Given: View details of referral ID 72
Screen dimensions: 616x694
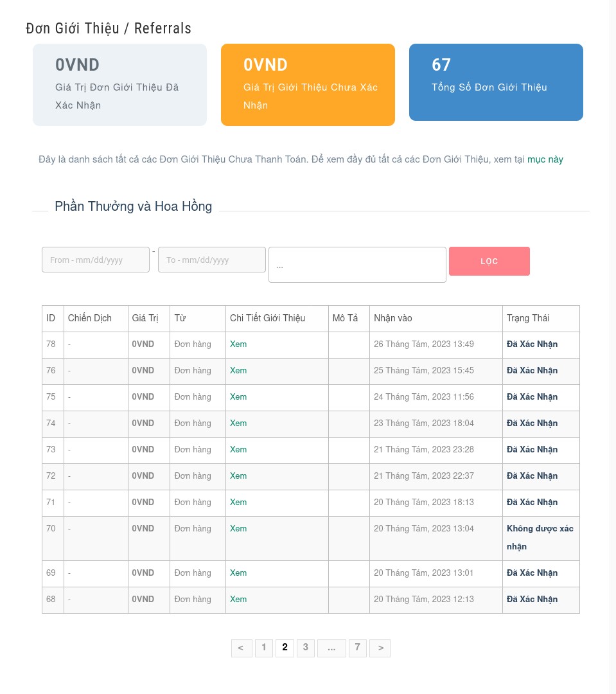Looking at the screenshot, I should coord(238,476).
